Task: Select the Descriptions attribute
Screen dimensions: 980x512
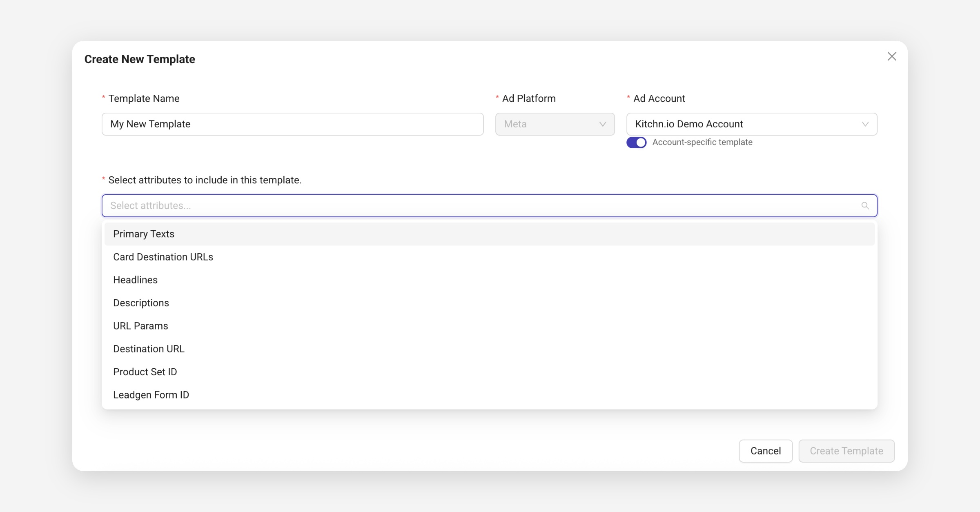Action: point(141,303)
